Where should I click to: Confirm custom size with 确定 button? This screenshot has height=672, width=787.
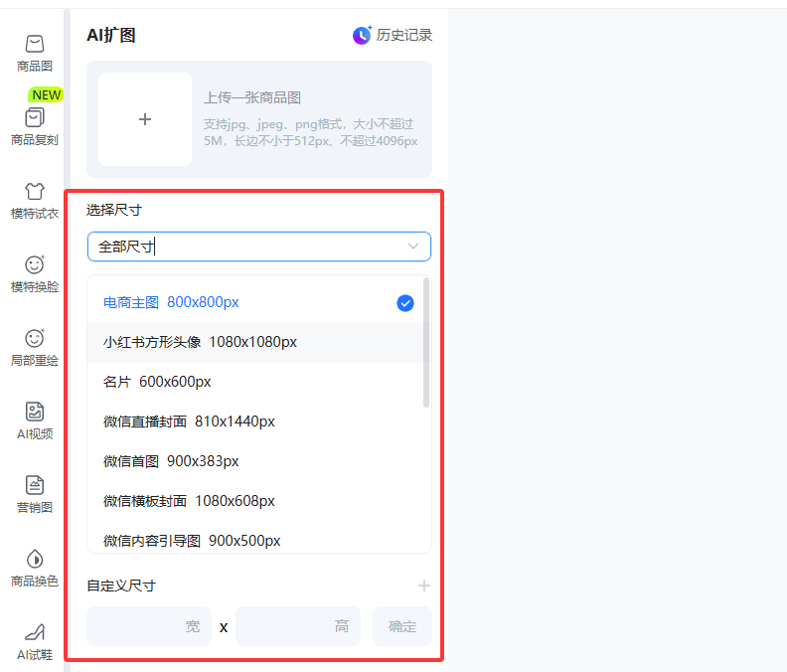(402, 626)
